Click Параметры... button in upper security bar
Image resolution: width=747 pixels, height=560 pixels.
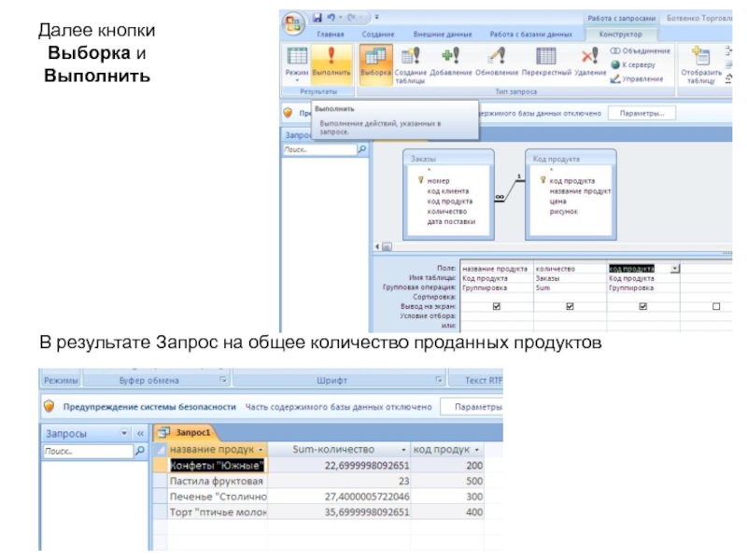tap(641, 113)
